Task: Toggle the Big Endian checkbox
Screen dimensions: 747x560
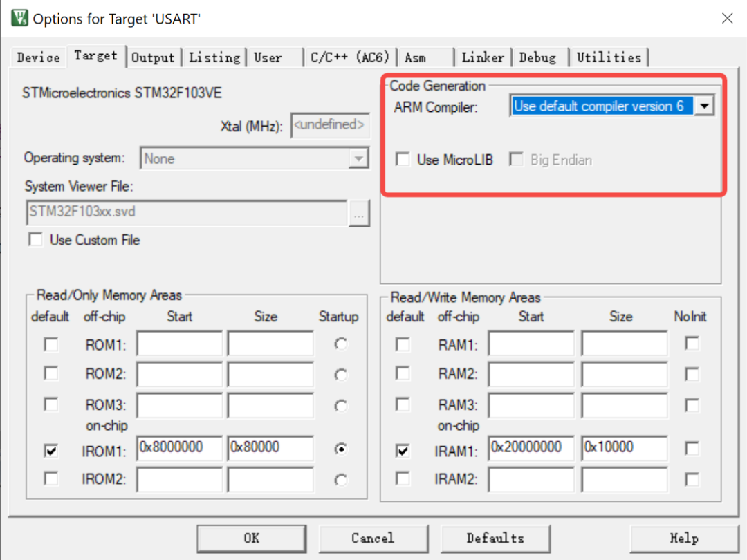Action: click(516, 160)
